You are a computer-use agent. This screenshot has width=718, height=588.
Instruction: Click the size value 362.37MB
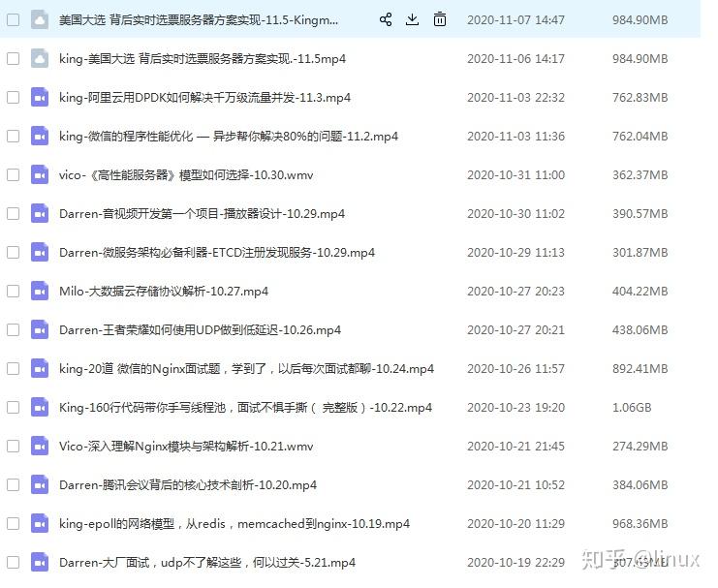[640, 175]
